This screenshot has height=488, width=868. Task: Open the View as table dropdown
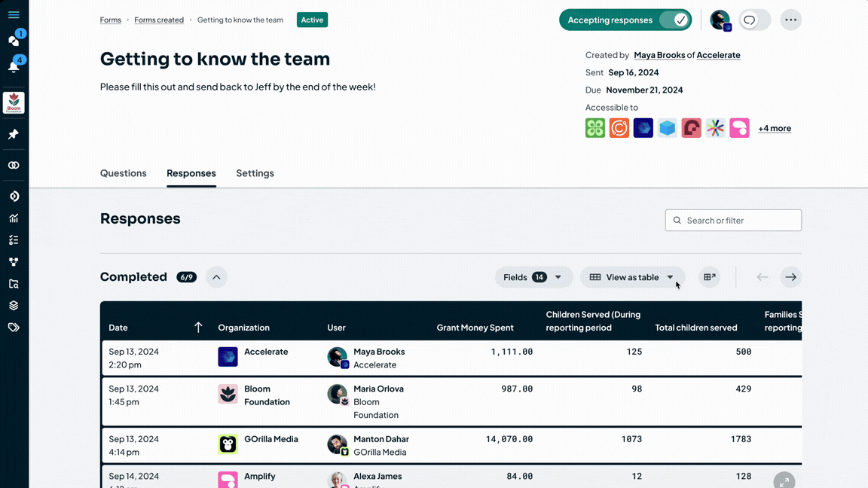632,277
